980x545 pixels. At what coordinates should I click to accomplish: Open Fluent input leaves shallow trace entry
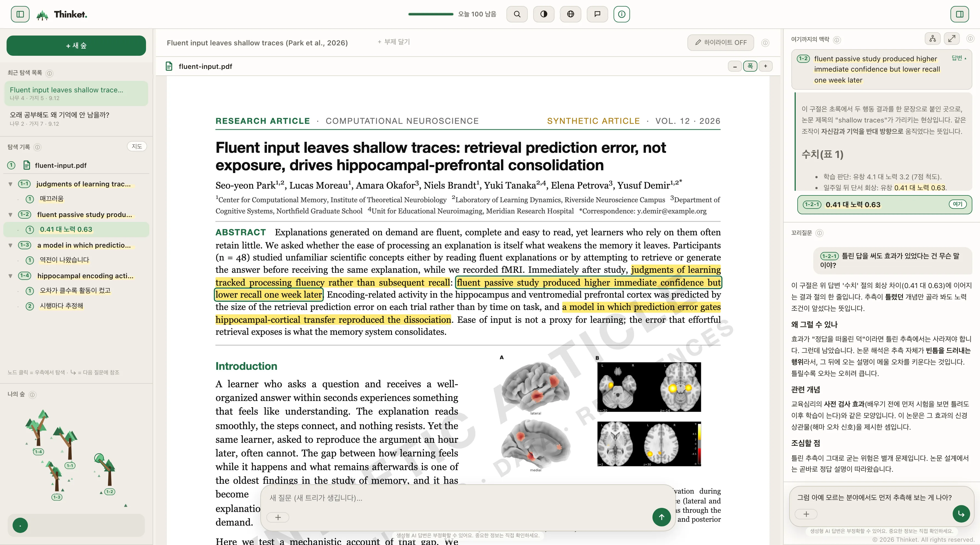tap(76, 93)
